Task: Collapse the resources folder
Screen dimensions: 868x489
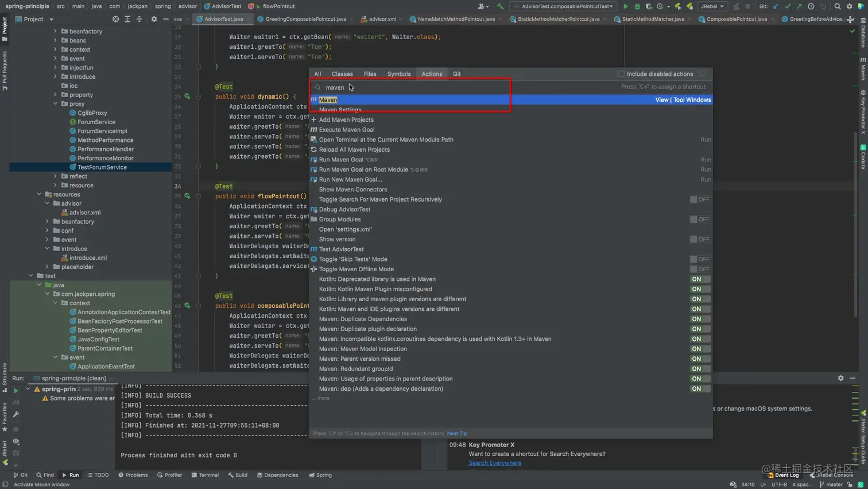Action: click(x=40, y=194)
